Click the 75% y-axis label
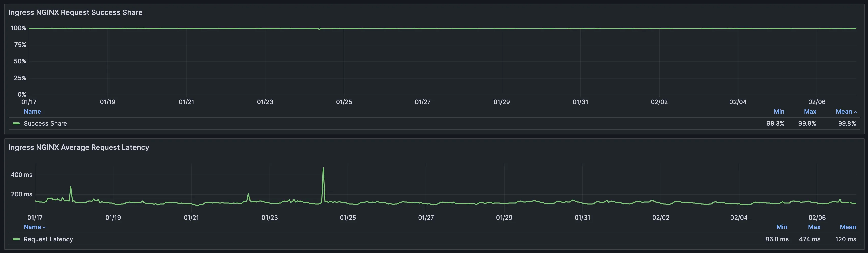 click(x=20, y=45)
